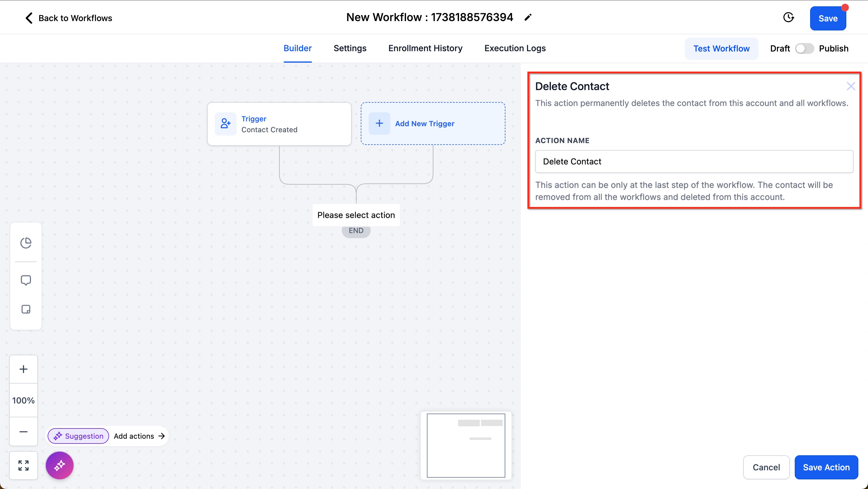
Task: Click the pencil icon to rename workflow
Action: 528,17
